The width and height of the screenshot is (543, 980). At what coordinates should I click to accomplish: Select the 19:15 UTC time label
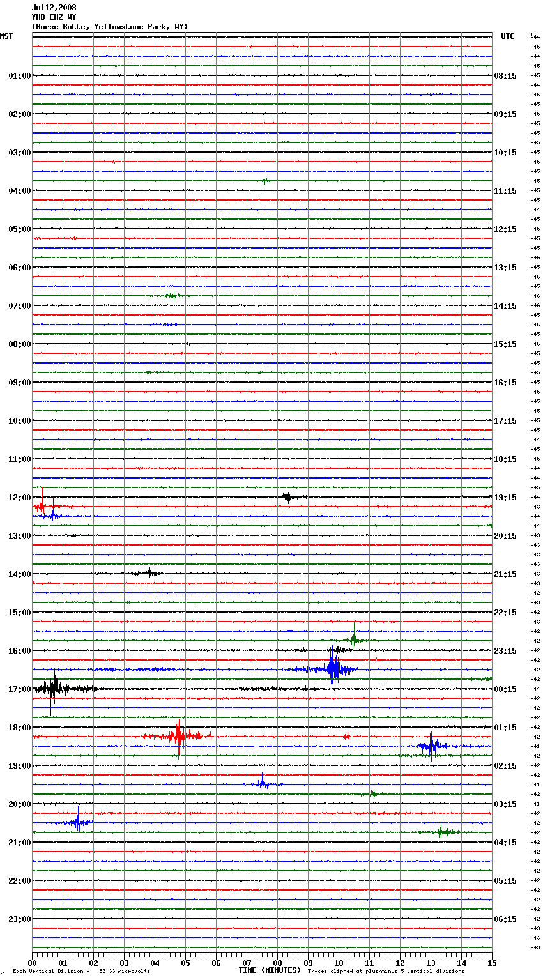tap(505, 498)
